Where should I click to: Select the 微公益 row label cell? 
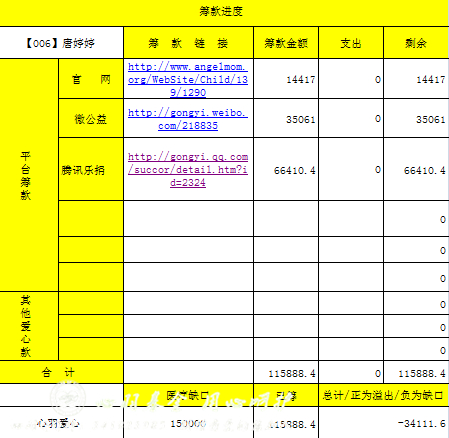[91, 118]
